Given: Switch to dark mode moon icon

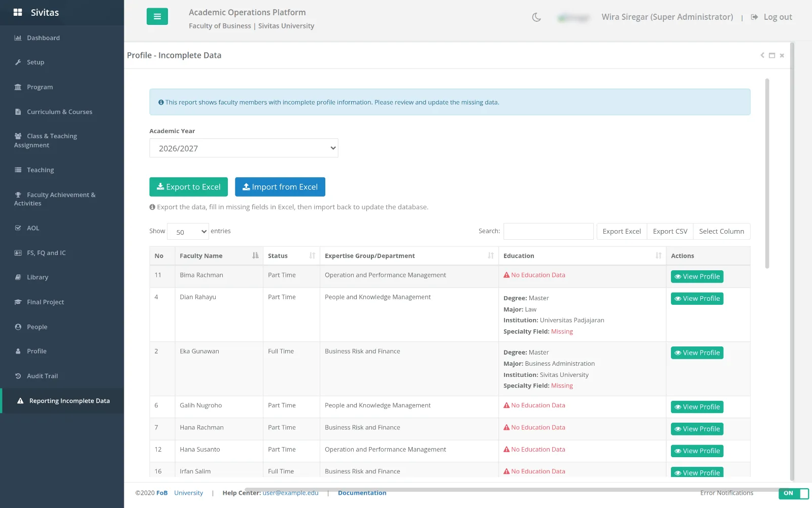Looking at the screenshot, I should [x=536, y=17].
